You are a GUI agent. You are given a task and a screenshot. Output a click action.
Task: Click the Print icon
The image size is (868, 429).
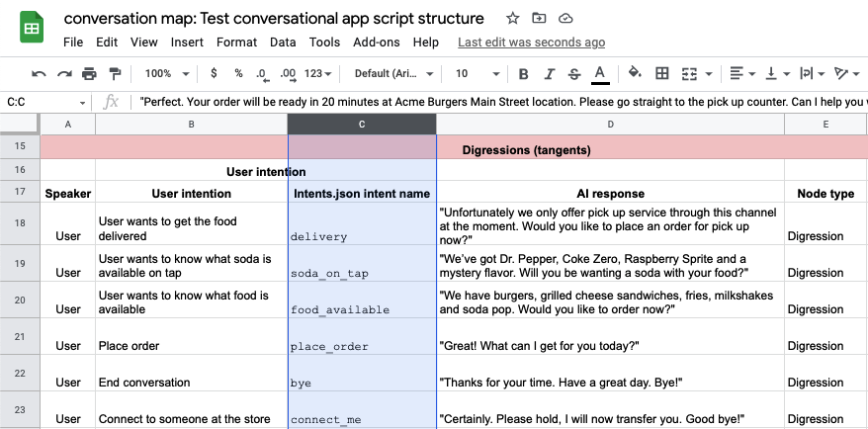coord(90,73)
